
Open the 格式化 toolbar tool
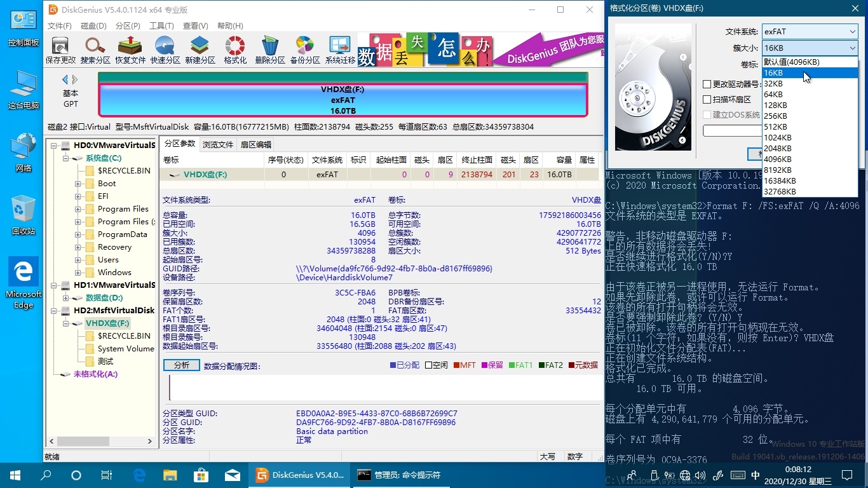(235, 50)
